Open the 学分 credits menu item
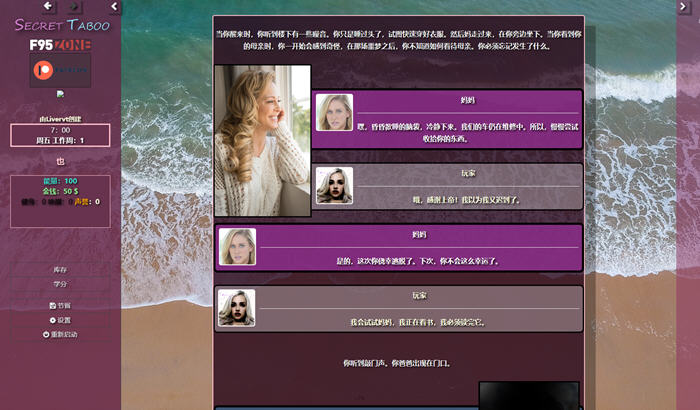Screen dimensions: 700x410 click(x=60, y=284)
